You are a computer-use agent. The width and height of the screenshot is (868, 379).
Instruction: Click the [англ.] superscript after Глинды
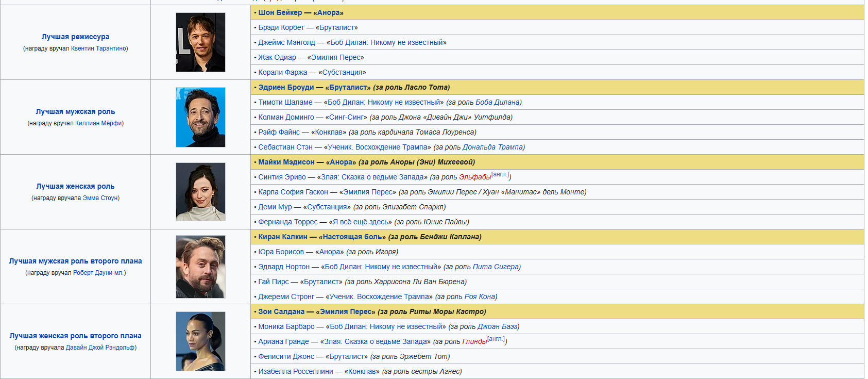tap(497, 339)
